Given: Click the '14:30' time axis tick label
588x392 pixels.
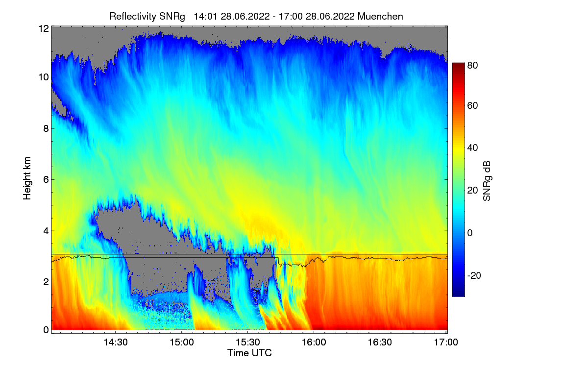Looking at the screenshot, I should click(x=115, y=342).
